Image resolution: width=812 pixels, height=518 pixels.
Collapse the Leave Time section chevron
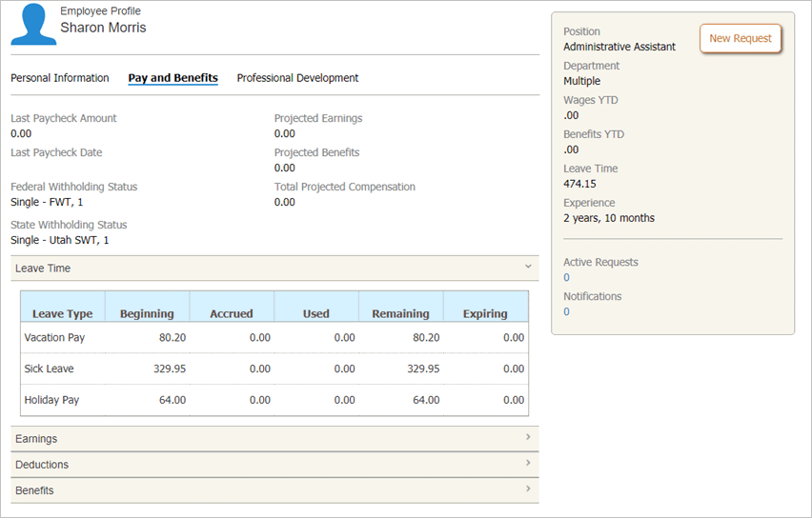click(x=527, y=269)
